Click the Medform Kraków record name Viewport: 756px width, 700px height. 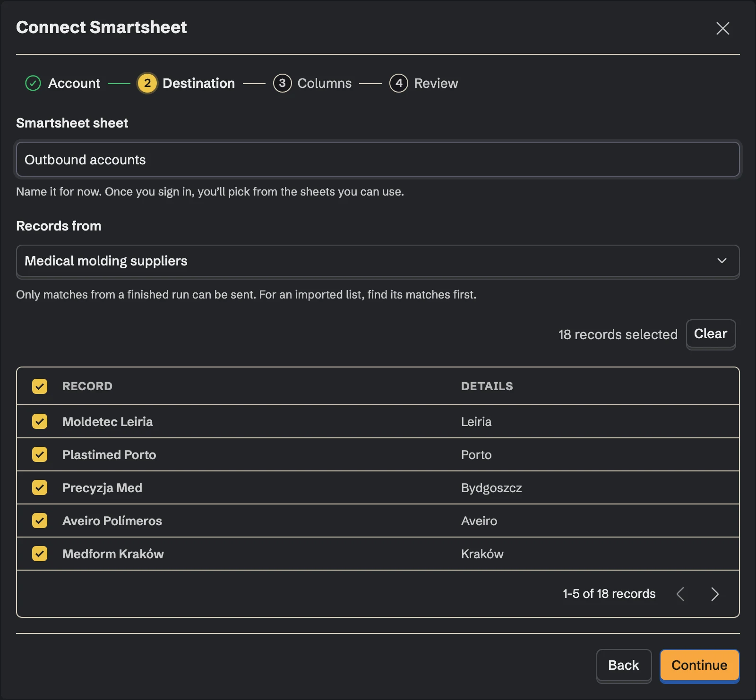(x=113, y=554)
